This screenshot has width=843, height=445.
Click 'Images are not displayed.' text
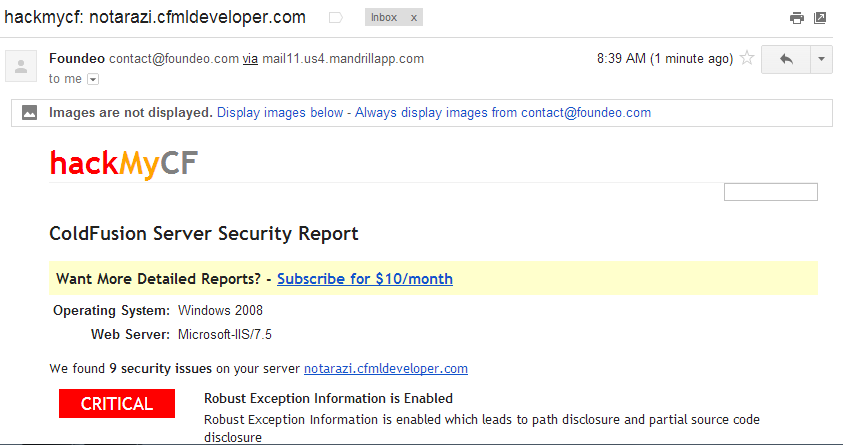pyautogui.click(x=131, y=113)
